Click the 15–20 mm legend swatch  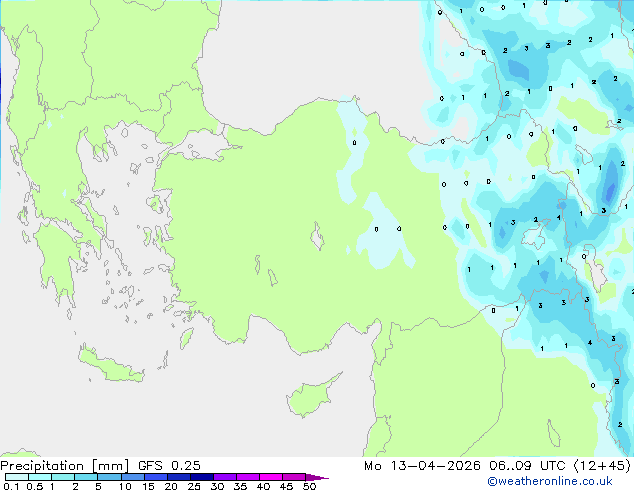point(155,477)
